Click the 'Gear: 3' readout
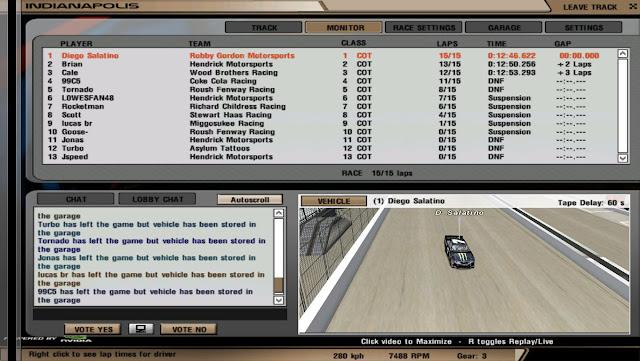640x361 pixels. (472, 356)
